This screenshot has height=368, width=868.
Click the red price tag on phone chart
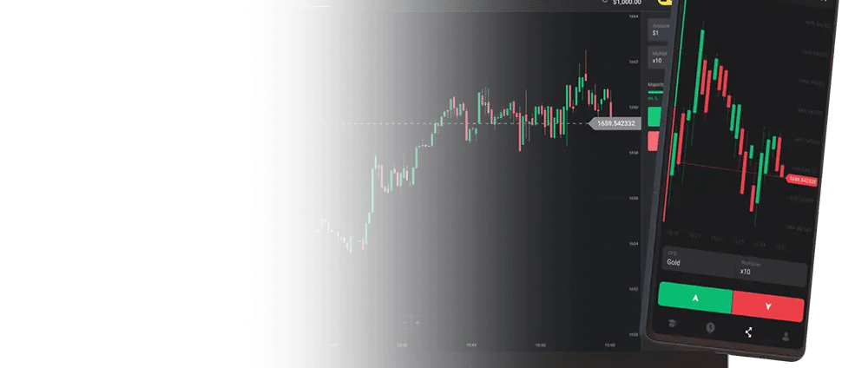802,180
